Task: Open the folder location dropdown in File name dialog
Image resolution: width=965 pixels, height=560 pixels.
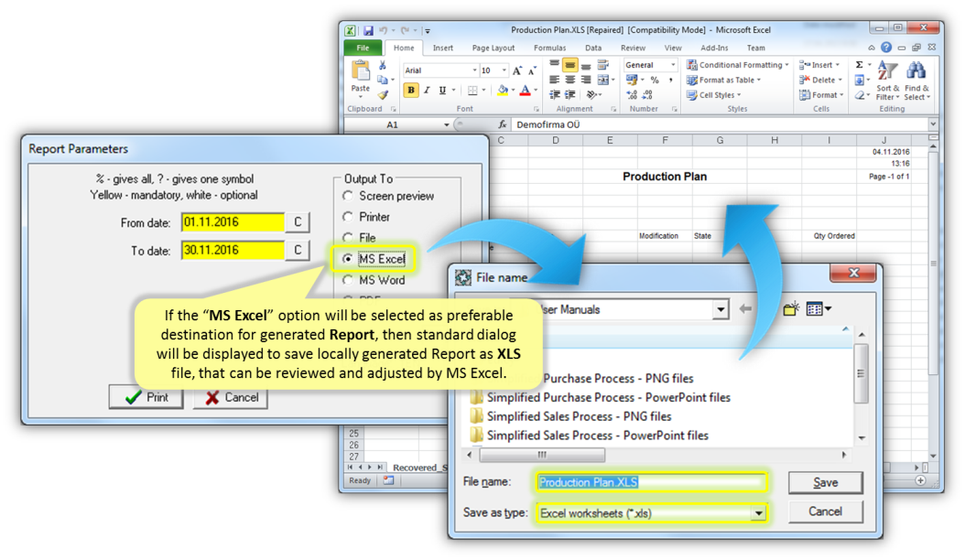Action: (721, 309)
